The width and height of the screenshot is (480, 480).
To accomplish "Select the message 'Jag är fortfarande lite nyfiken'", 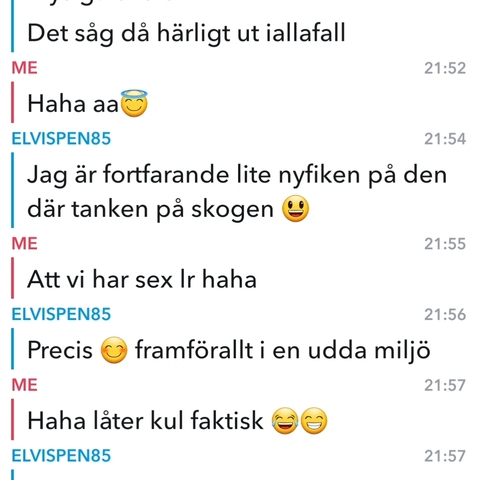I will click(x=237, y=192).
